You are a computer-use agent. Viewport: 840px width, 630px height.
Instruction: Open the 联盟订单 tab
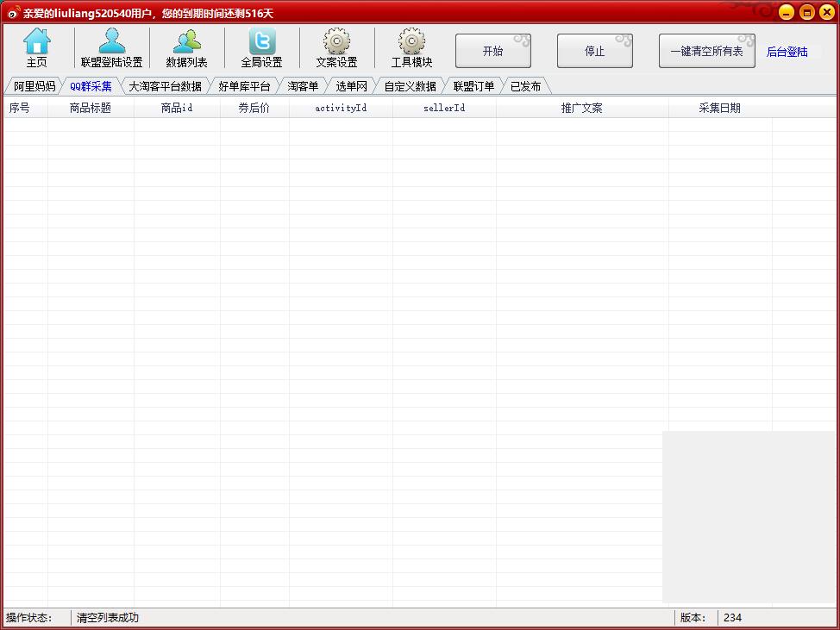pyautogui.click(x=473, y=86)
